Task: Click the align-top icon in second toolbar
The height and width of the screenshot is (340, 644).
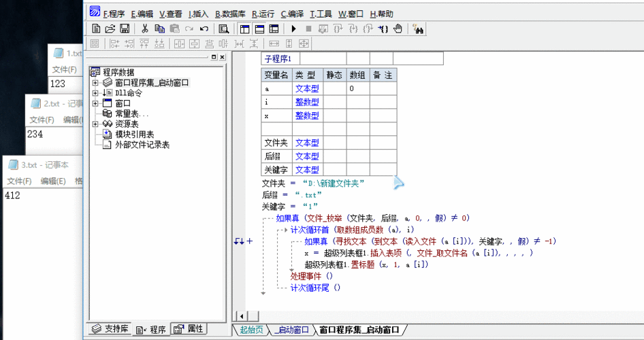Action: coord(144,43)
